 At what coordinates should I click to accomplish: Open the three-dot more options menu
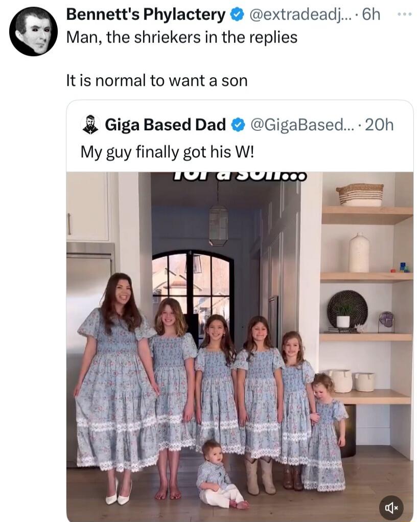pyautogui.click(x=405, y=14)
